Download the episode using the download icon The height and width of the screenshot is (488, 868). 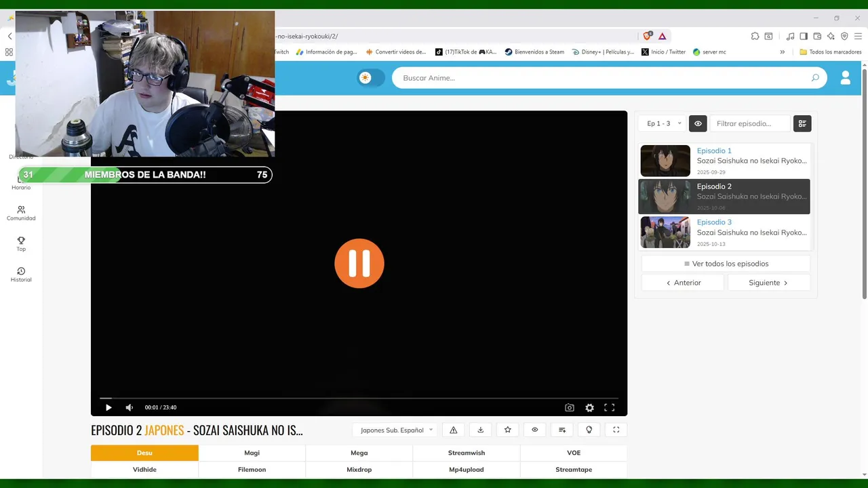point(481,430)
